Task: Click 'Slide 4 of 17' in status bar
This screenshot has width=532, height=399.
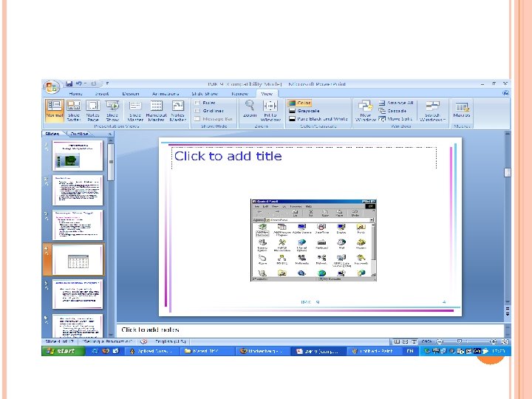Action: coord(59,341)
